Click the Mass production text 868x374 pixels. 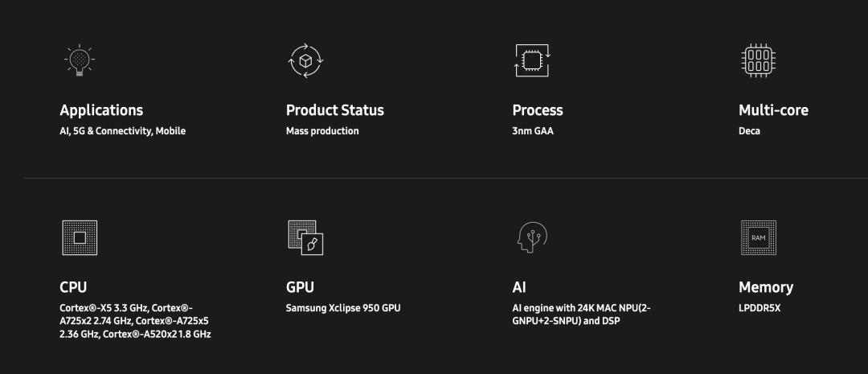(x=322, y=131)
